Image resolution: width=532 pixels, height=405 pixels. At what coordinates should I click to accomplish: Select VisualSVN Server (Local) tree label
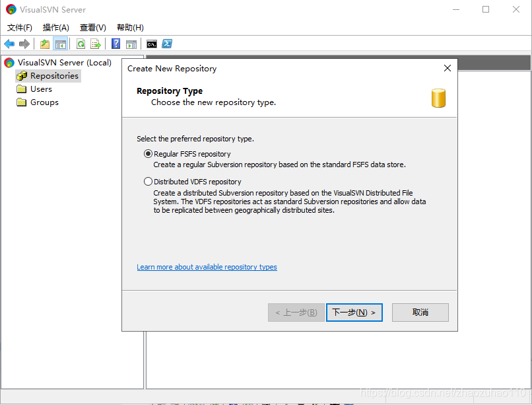point(65,63)
